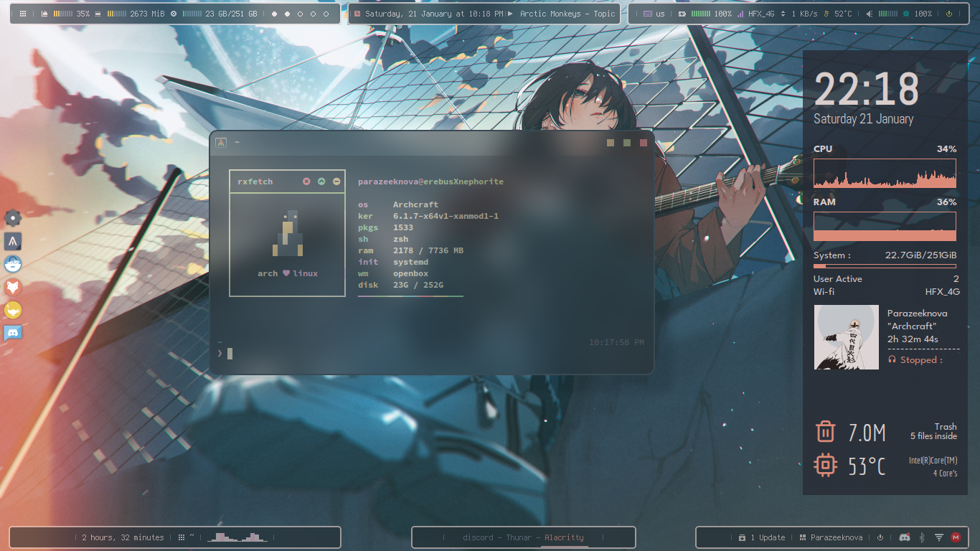Click the 1 Update indicator
The image size is (980, 551).
click(763, 537)
